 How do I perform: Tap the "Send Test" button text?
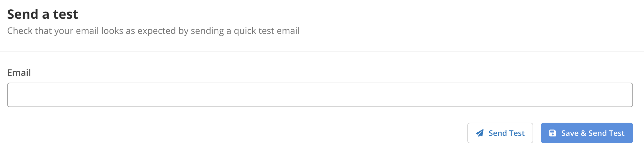pos(506,133)
